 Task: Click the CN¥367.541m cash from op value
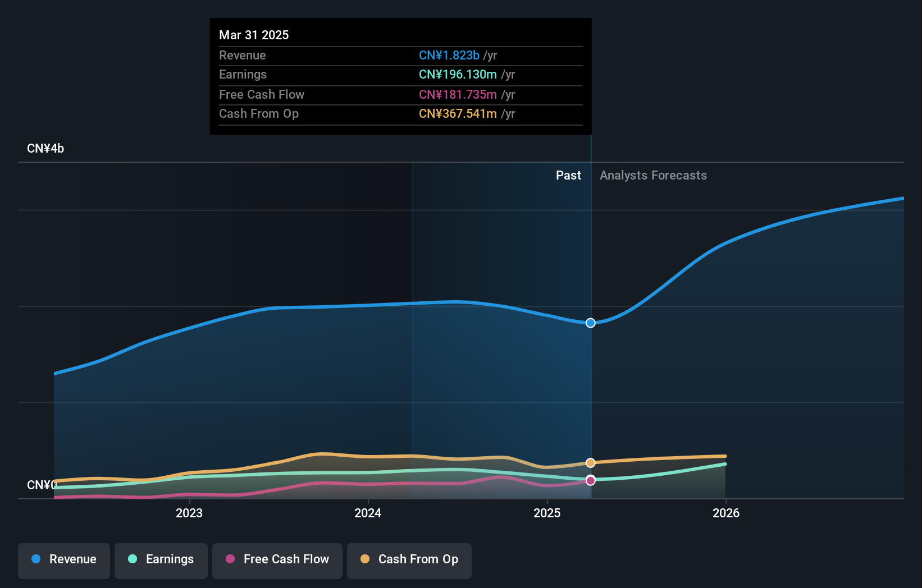458,114
